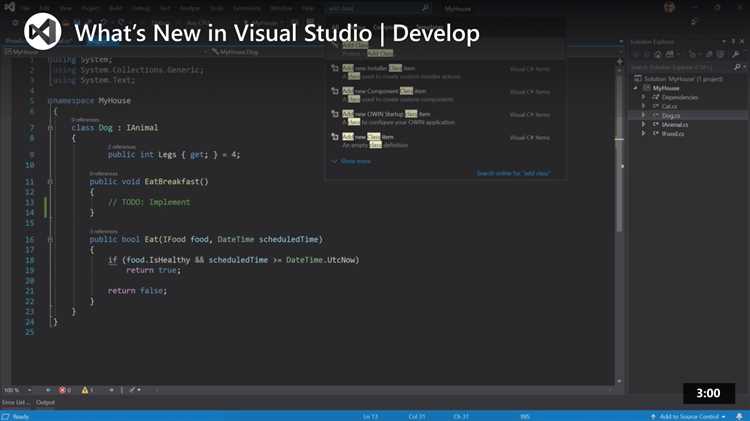This screenshot has height=421, width=750.
Task: Open the notifications bell in status bar
Action: [x=739, y=417]
